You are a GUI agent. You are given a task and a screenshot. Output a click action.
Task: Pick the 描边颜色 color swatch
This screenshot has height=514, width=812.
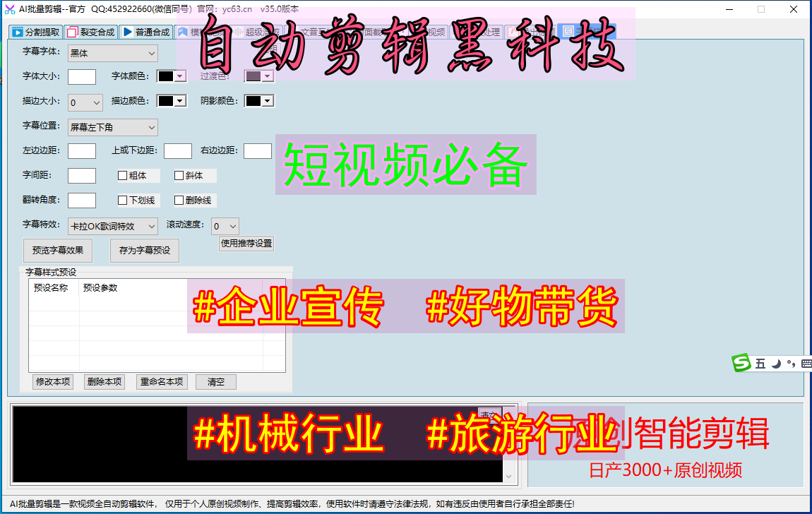(x=166, y=101)
